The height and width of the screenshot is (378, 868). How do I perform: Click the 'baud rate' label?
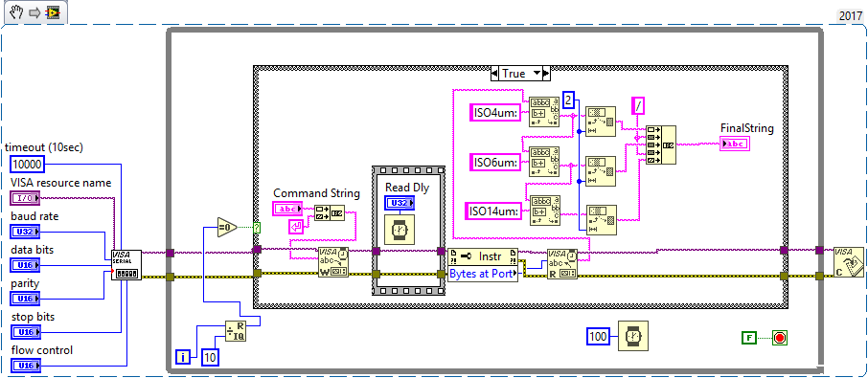[x=34, y=216]
